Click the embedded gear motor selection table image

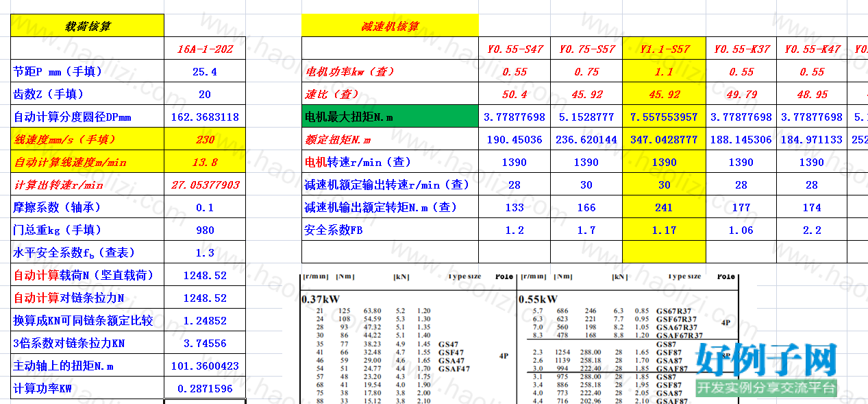point(520,339)
